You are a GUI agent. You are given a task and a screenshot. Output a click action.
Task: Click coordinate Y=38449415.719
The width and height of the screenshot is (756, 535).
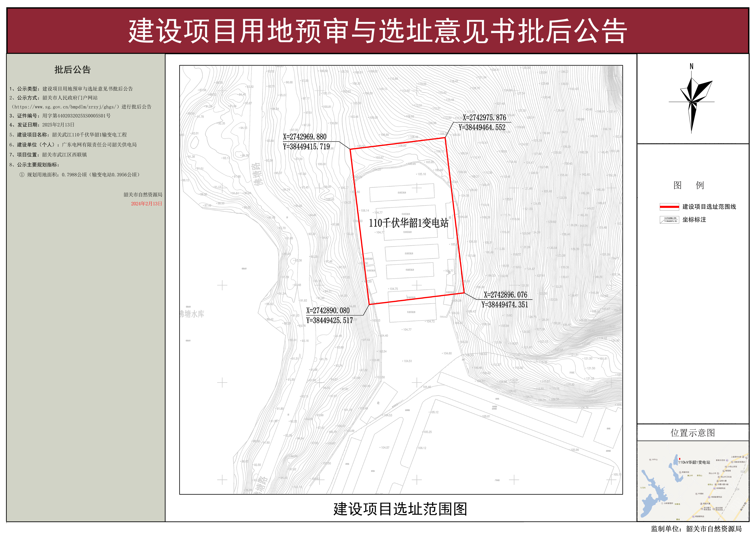click(306, 147)
